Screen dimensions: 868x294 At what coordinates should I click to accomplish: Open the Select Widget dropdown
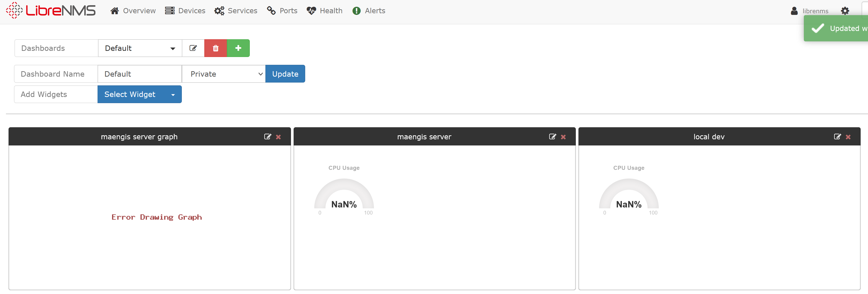[x=139, y=94]
